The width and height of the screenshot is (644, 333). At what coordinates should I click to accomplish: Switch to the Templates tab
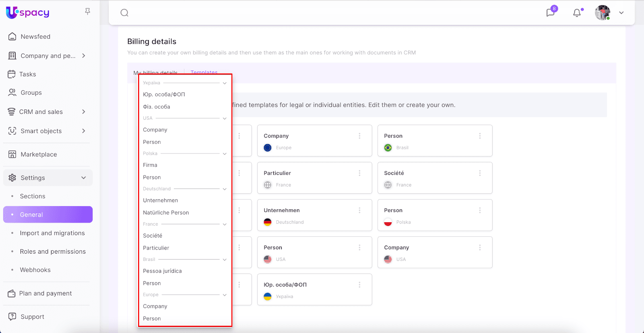pyautogui.click(x=204, y=72)
